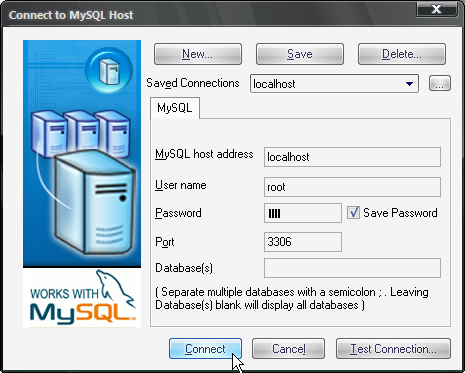
Task: Click the ellipsis button beside Saved Connections
Action: (440, 83)
